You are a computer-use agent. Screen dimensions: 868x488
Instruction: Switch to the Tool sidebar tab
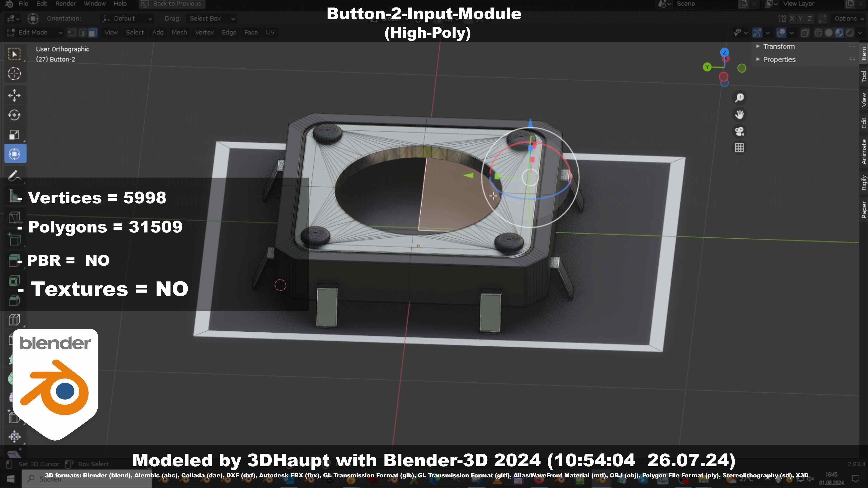coord(864,76)
